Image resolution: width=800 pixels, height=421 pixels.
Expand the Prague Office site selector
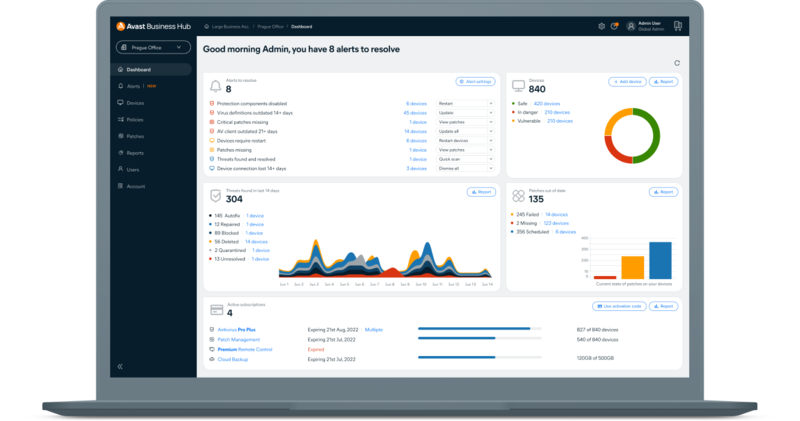point(151,47)
